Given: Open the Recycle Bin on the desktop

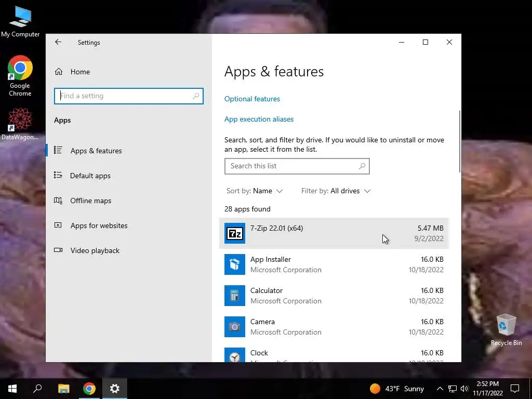Looking at the screenshot, I should [506, 330].
